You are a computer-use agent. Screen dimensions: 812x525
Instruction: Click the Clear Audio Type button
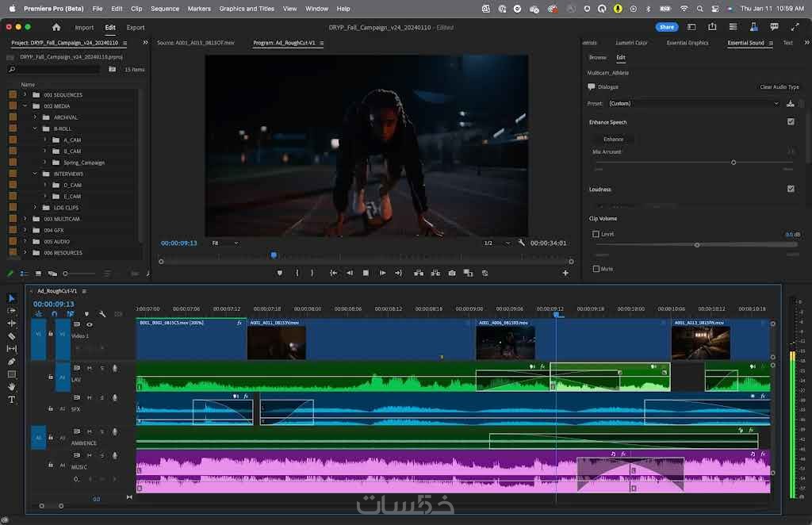point(779,87)
